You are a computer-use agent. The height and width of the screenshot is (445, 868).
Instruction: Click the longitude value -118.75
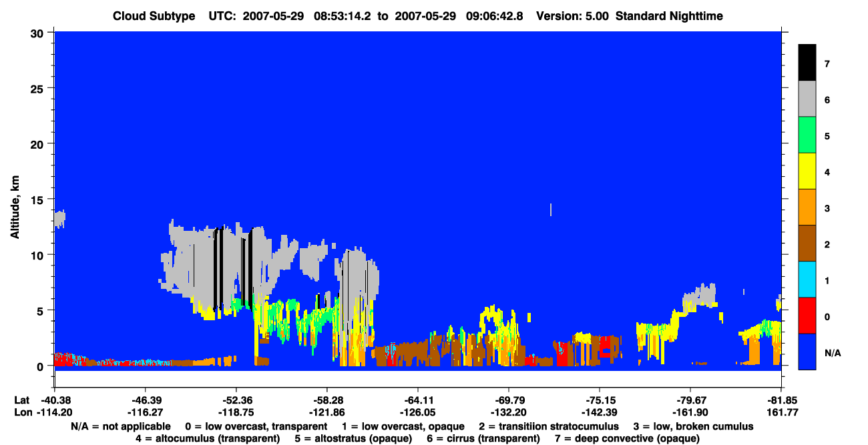[x=236, y=412]
